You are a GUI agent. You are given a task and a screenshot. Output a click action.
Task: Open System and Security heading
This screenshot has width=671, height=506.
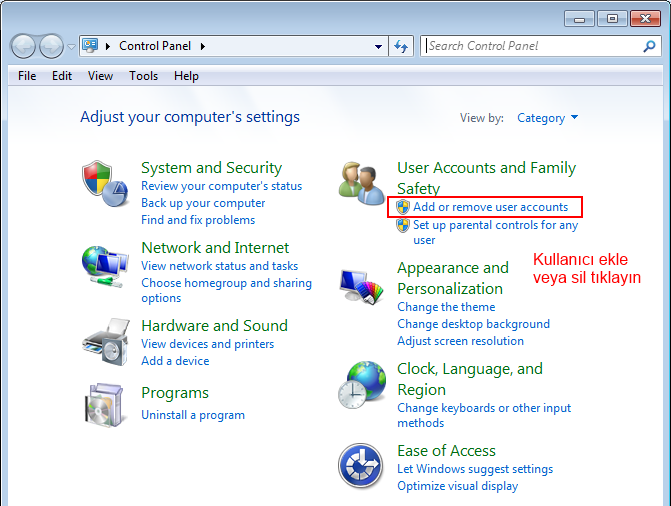[x=211, y=168]
